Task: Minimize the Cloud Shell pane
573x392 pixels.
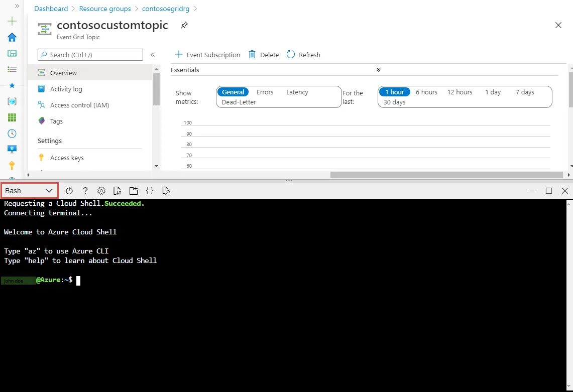Action: (533, 191)
